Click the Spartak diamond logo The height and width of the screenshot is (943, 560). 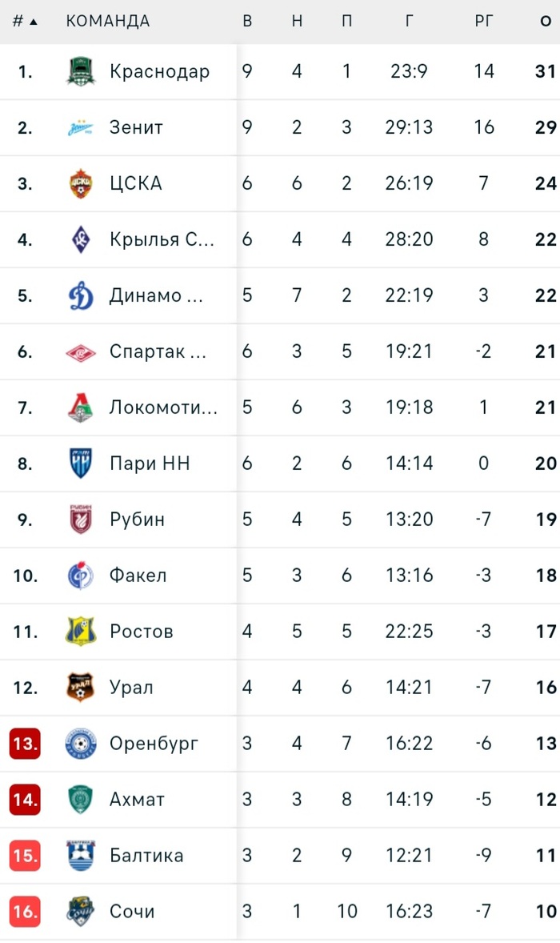click(81, 351)
